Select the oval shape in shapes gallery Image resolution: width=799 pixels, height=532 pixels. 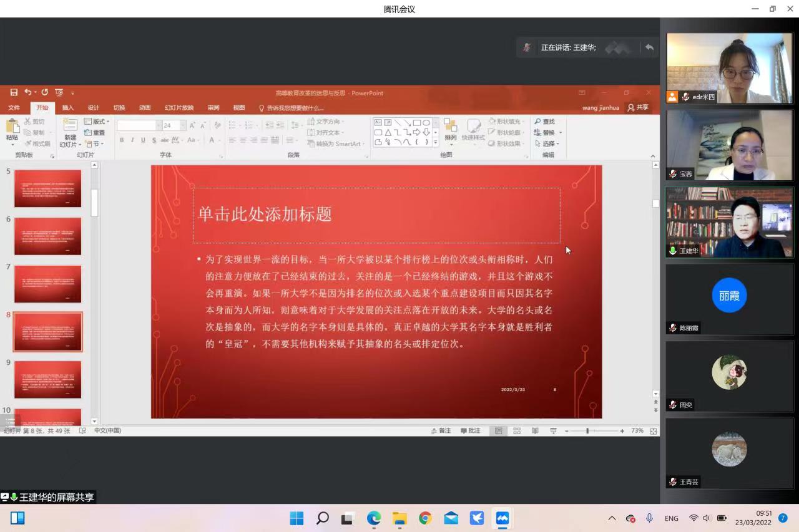point(426,122)
